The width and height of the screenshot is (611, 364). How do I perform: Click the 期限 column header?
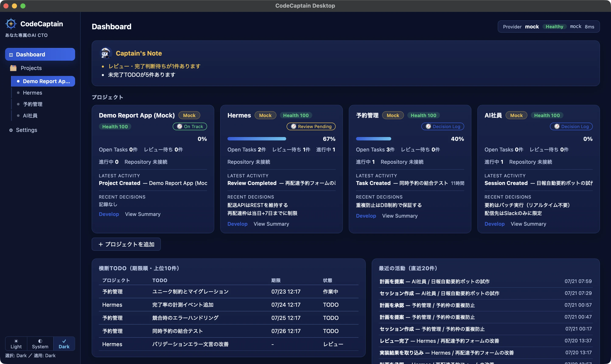[276, 280]
